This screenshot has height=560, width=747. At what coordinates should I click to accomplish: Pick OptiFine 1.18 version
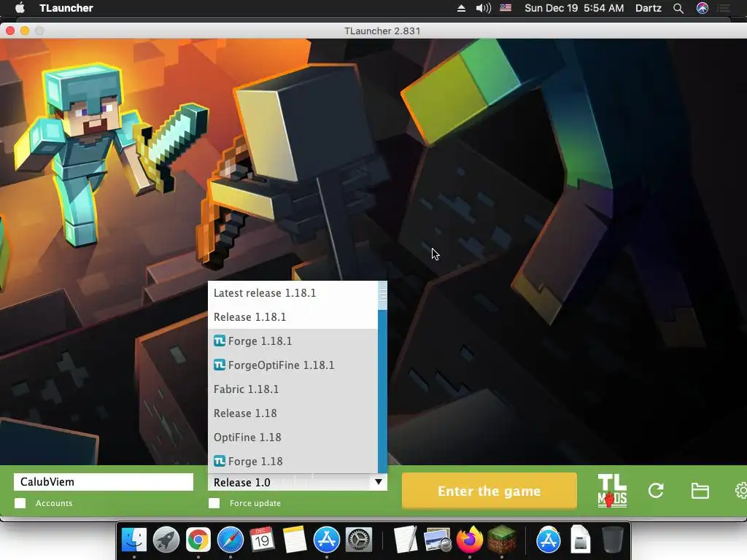293,437
